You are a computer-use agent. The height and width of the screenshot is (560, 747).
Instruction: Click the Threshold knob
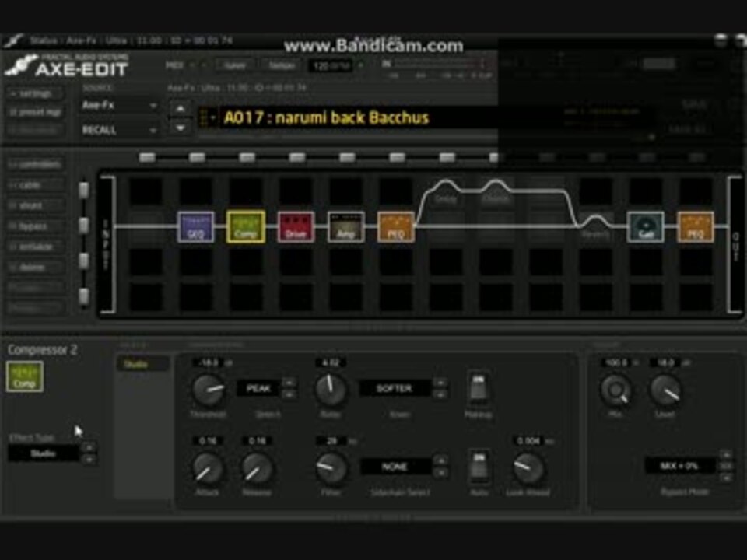coord(209,390)
